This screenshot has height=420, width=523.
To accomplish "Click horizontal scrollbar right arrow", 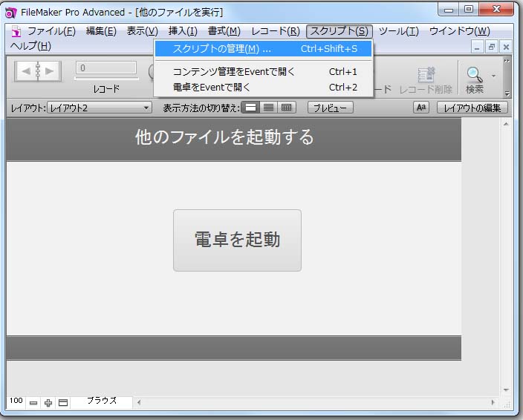I will 493,402.
